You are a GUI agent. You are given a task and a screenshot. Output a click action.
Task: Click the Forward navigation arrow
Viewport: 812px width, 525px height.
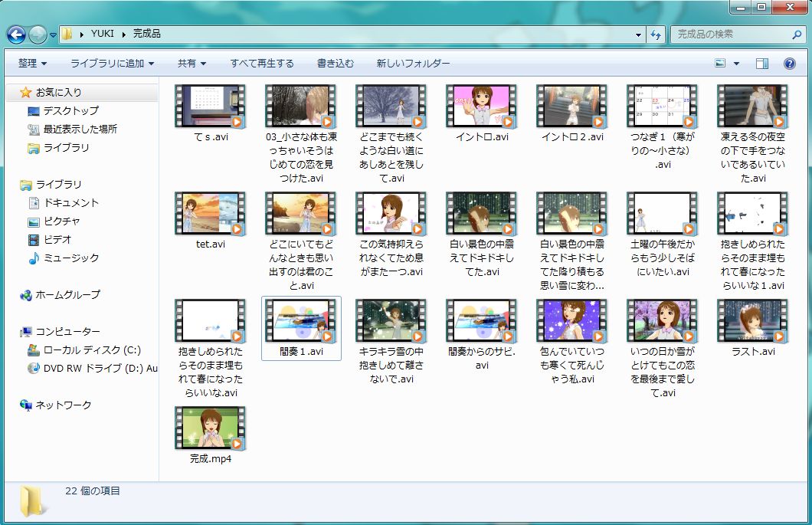[38, 34]
